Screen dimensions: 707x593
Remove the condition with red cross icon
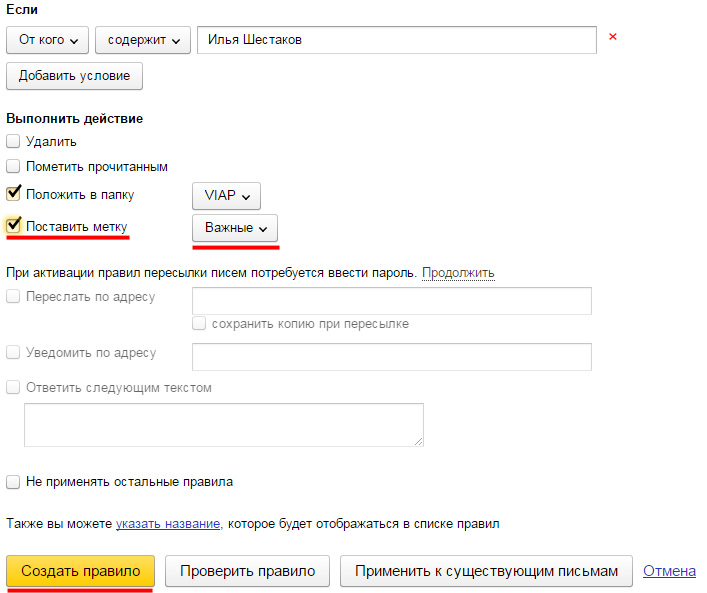[612, 37]
